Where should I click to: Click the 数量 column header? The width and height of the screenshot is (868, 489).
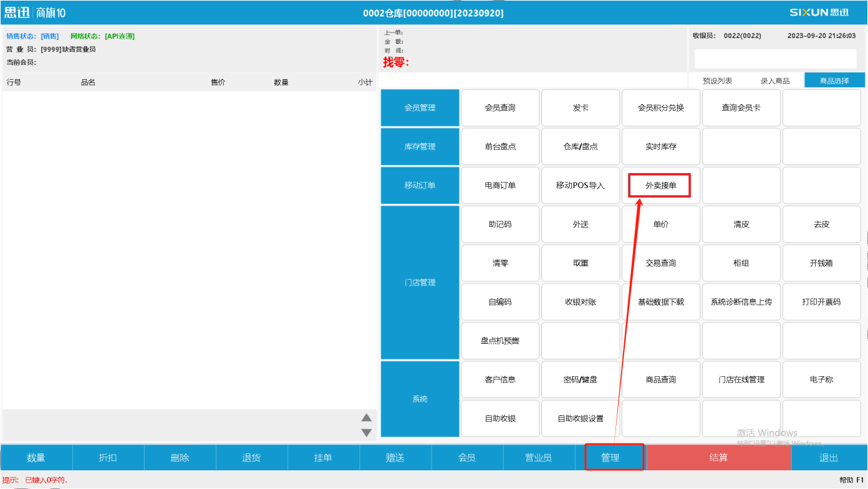pyautogui.click(x=281, y=82)
